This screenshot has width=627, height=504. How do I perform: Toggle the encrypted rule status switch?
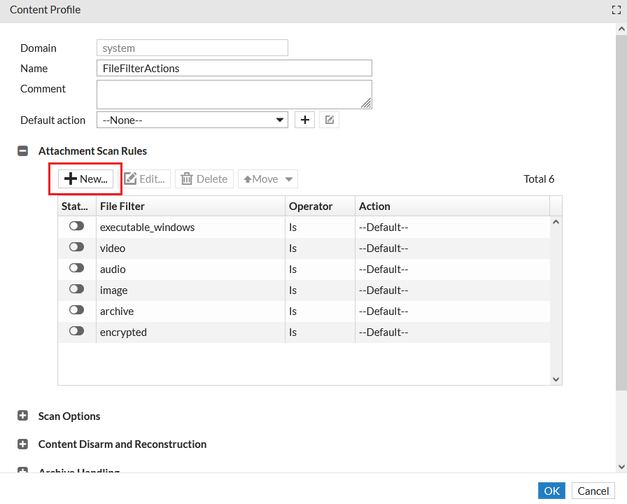[x=76, y=332]
